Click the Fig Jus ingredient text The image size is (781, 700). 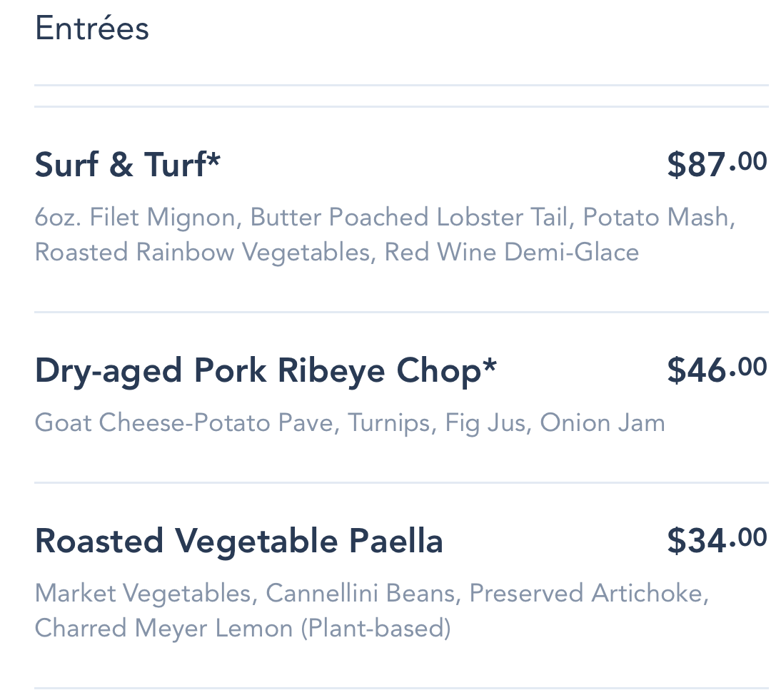(485, 423)
